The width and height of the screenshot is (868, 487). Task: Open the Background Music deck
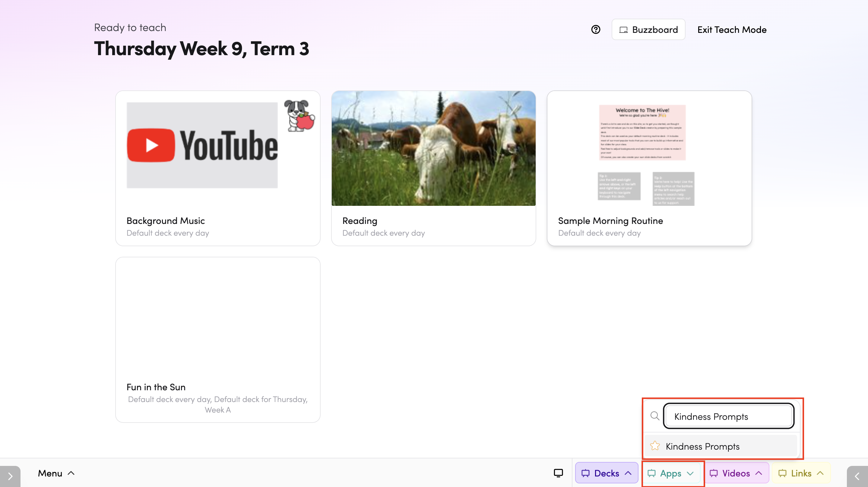coord(218,168)
